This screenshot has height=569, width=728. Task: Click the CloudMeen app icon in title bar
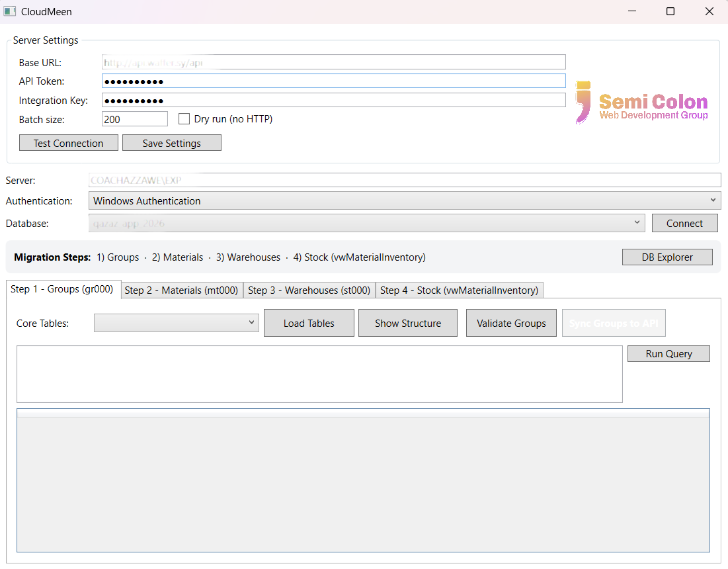click(x=10, y=11)
